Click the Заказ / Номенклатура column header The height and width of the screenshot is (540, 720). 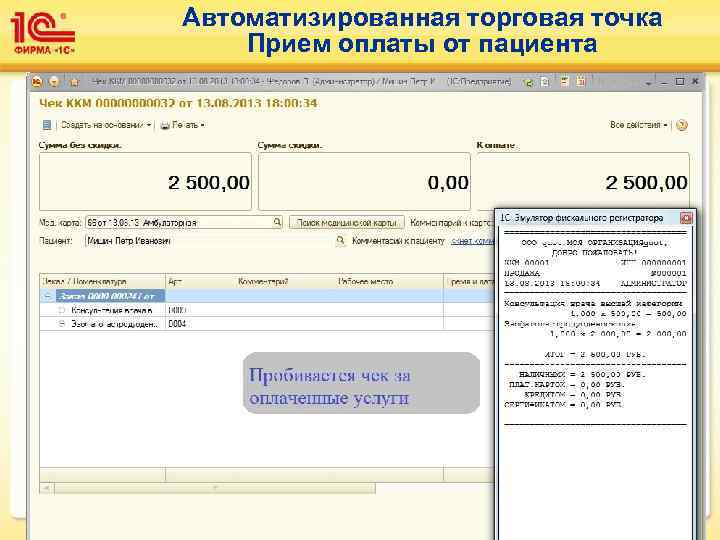click(x=102, y=281)
